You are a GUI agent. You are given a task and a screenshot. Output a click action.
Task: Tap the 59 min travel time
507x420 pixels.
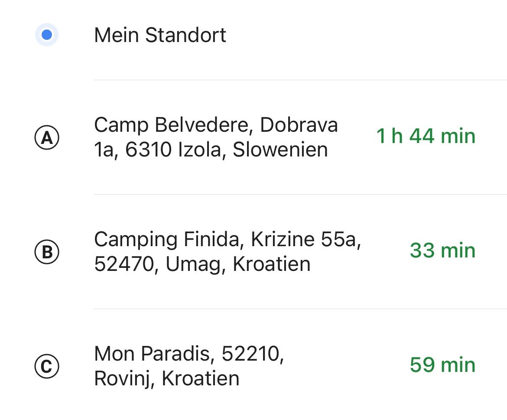pyautogui.click(x=442, y=365)
